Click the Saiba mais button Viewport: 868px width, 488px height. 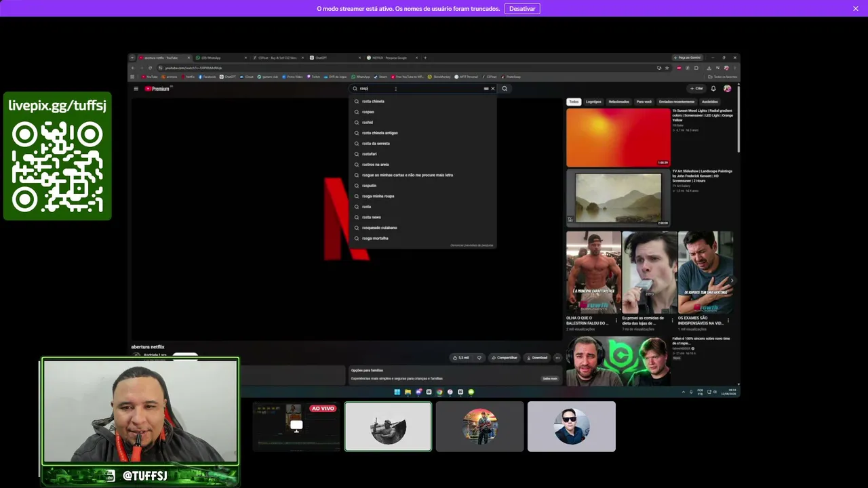[x=549, y=378]
